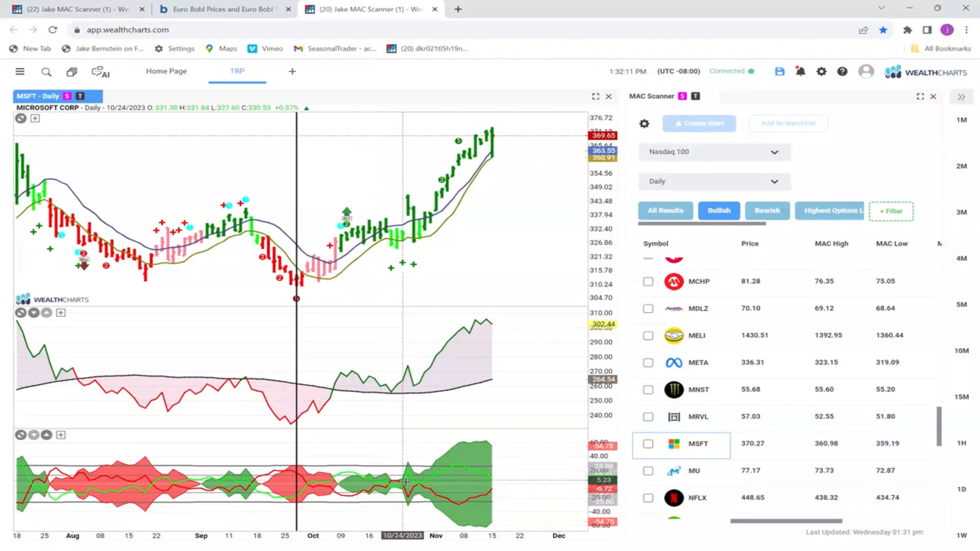Expand the Daily timeframe dropdown
Viewport: 980px width, 551px height.
(714, 182)
